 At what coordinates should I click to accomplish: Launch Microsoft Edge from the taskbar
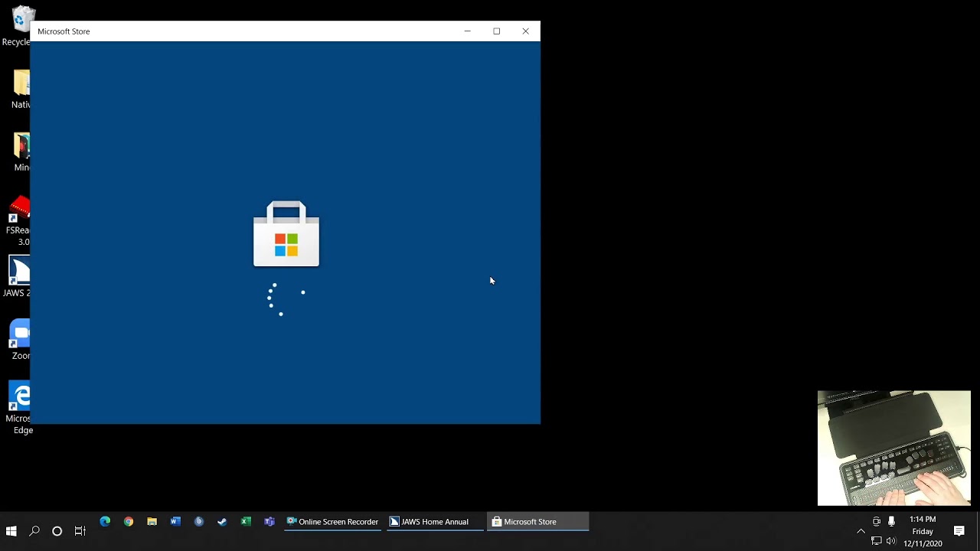point(105,522)
